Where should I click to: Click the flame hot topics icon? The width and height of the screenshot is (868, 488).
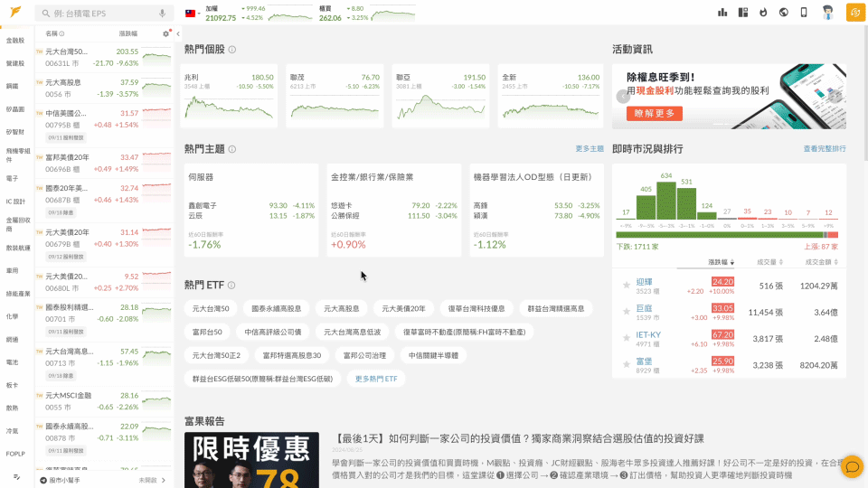pos(763,13)
